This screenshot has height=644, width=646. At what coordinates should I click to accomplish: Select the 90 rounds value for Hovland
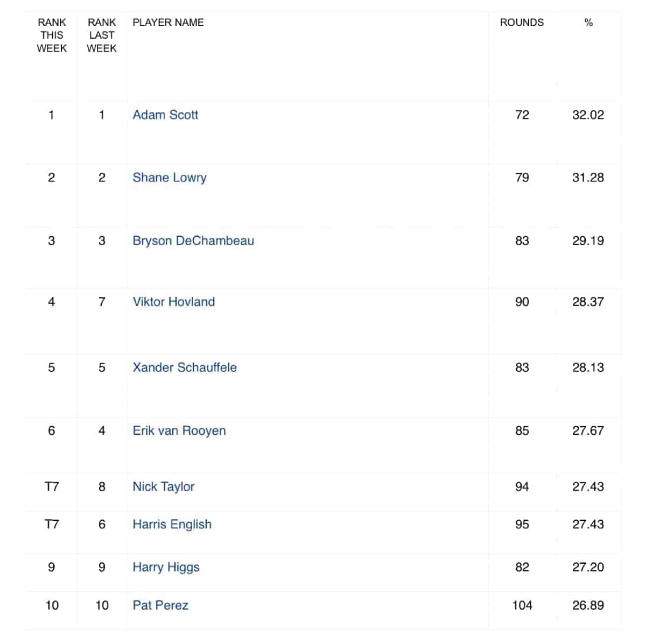click(522, 302)
